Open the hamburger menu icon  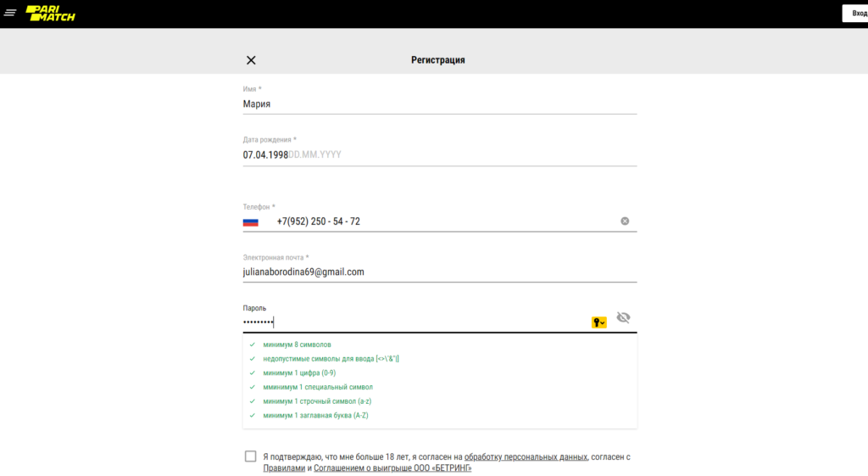10,12
